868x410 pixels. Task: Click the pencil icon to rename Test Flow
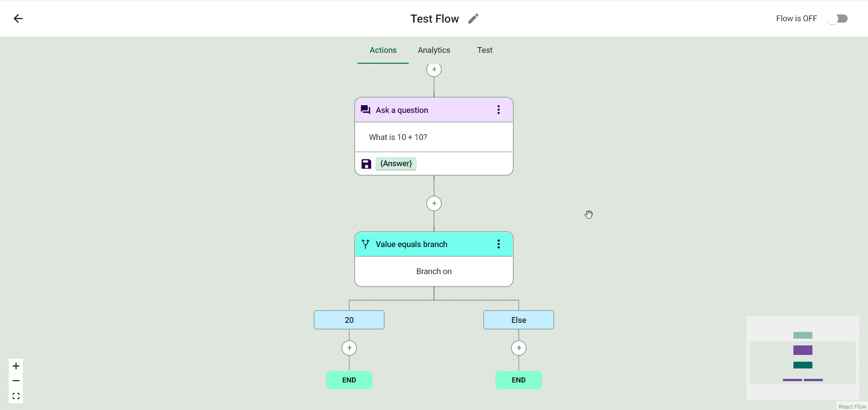tap(473, 19)
